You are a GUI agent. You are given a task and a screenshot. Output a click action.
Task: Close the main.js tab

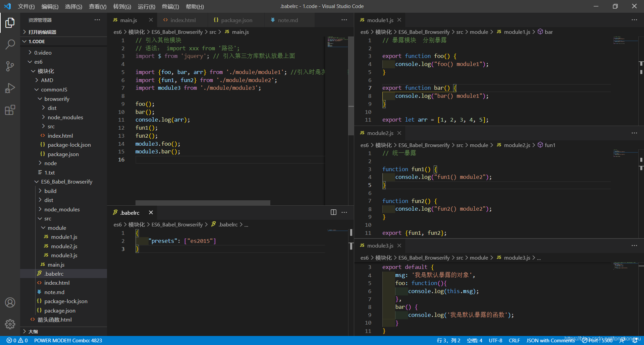click(151, 20)
